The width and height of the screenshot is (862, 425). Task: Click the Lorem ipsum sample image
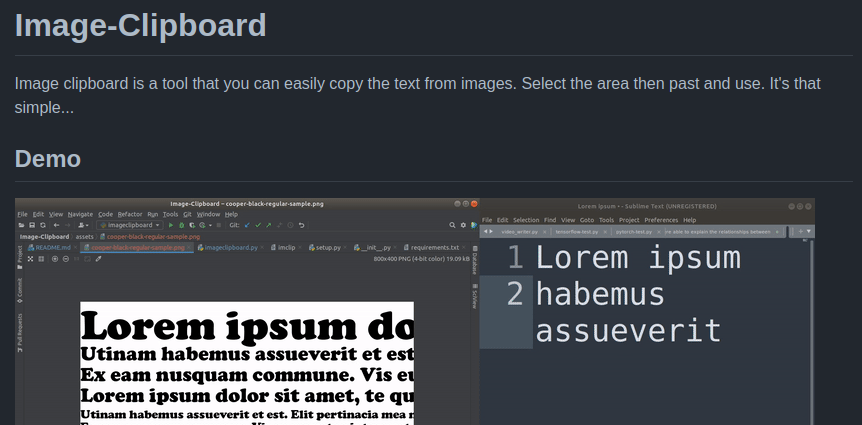click(x=246, y=362)
